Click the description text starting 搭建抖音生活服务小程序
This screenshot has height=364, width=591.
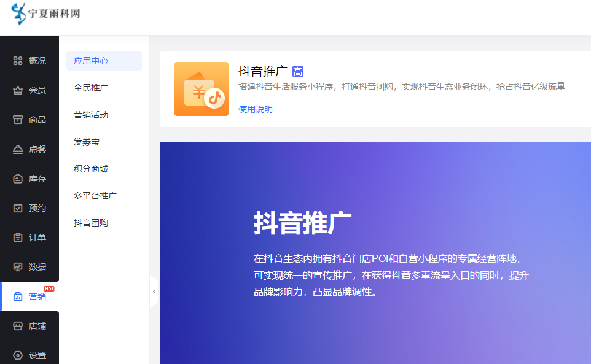[x=402, y=87]
